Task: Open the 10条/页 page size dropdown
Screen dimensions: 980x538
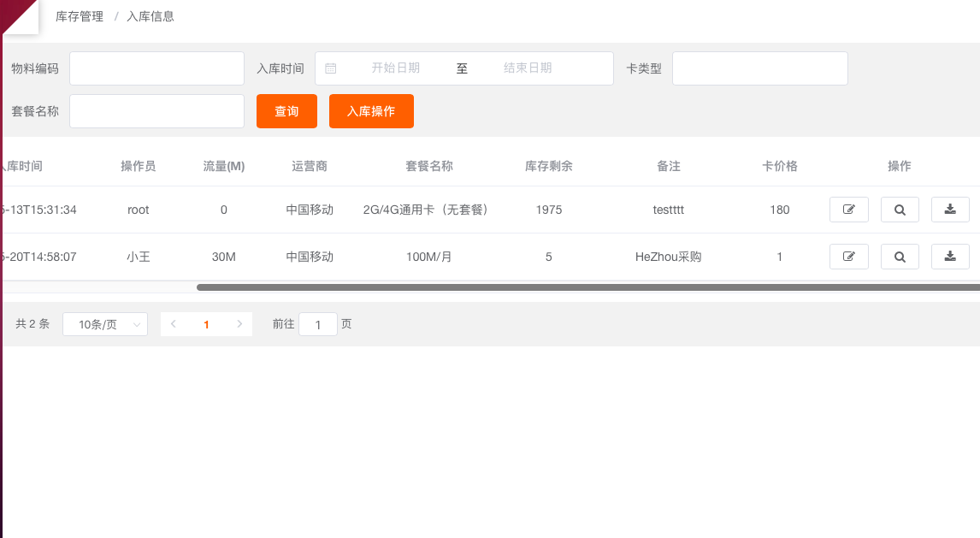Action: tap(105, 324)
